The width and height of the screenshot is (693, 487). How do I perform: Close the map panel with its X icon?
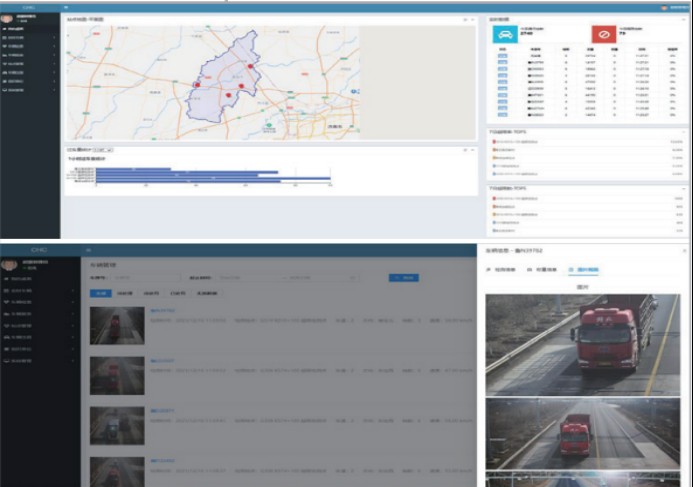[472, 19]
